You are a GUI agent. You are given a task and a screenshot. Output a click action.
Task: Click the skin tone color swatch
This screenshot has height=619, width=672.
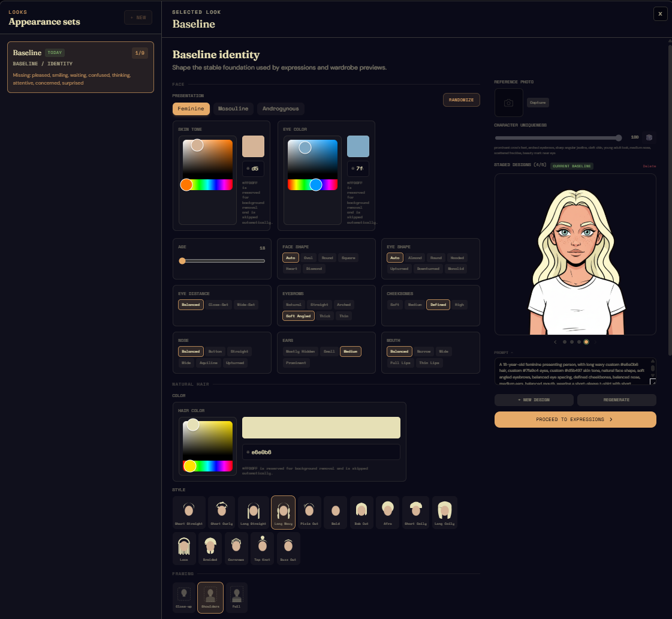pos(253,146)
